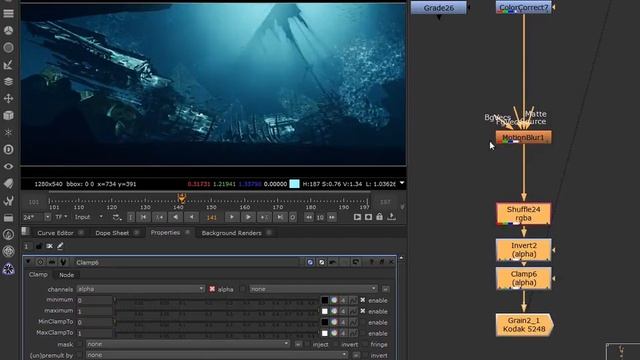Select the Clamp tab in Clamp6
Image resolution: width=640 pixels, height=360 pixels.
[x=38, y=274]
